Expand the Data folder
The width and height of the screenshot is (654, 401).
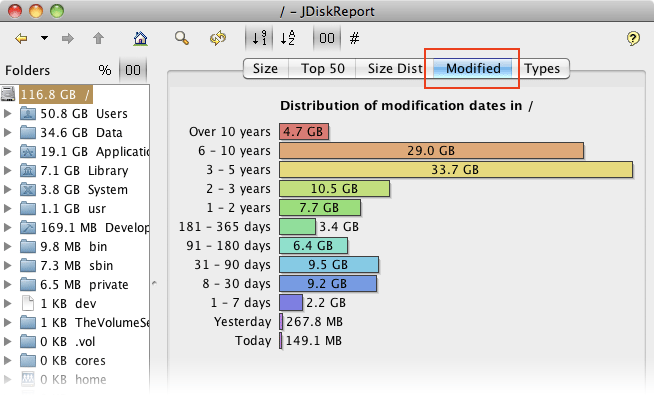[7, 133]
